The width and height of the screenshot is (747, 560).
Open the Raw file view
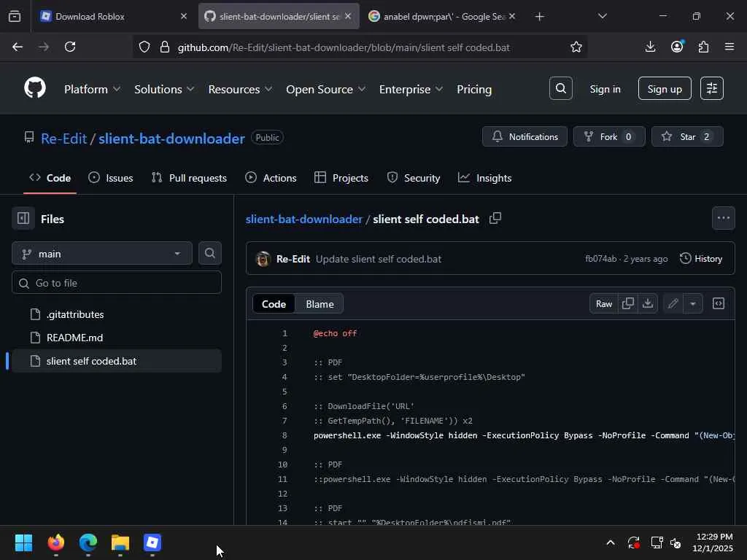(x=603, y=303)
